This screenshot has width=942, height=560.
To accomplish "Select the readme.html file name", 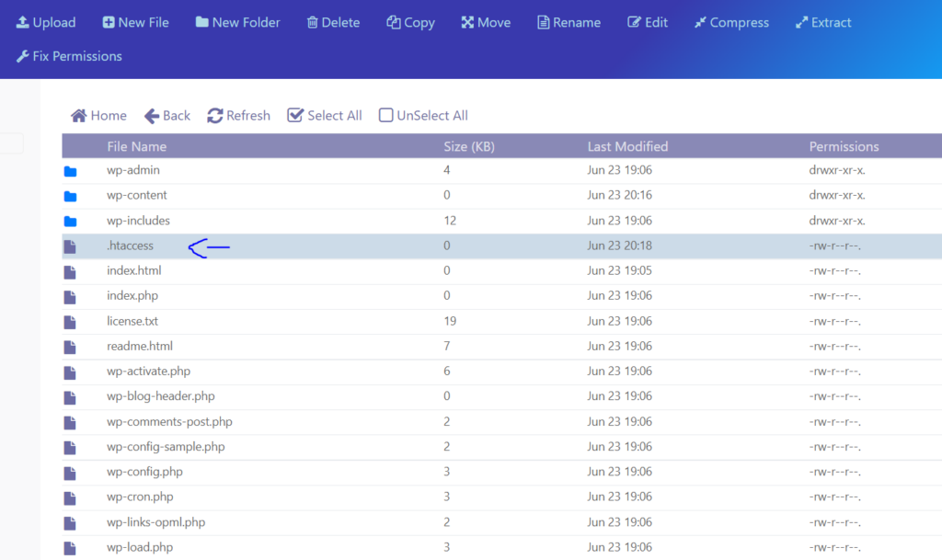I will 140,346.
